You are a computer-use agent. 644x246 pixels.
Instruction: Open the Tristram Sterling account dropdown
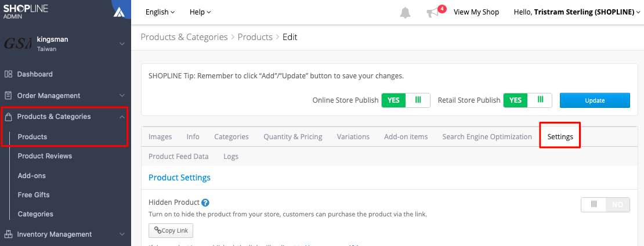pyautogui.click(x=577, y=12)
